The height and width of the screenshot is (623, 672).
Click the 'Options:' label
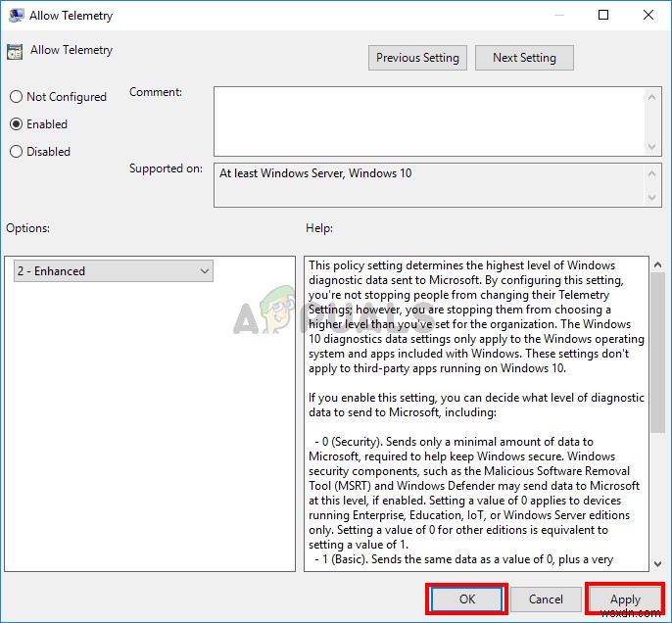[27, 228]
